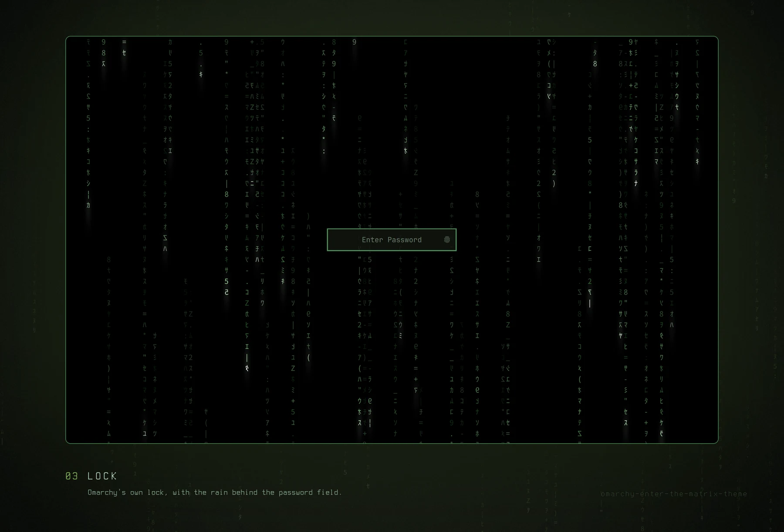
Task: Click the '03' section number
Action: (x=72, y=476)
